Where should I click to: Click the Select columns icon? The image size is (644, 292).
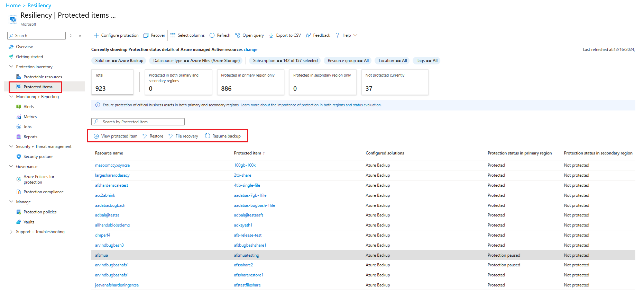[173, 35]
